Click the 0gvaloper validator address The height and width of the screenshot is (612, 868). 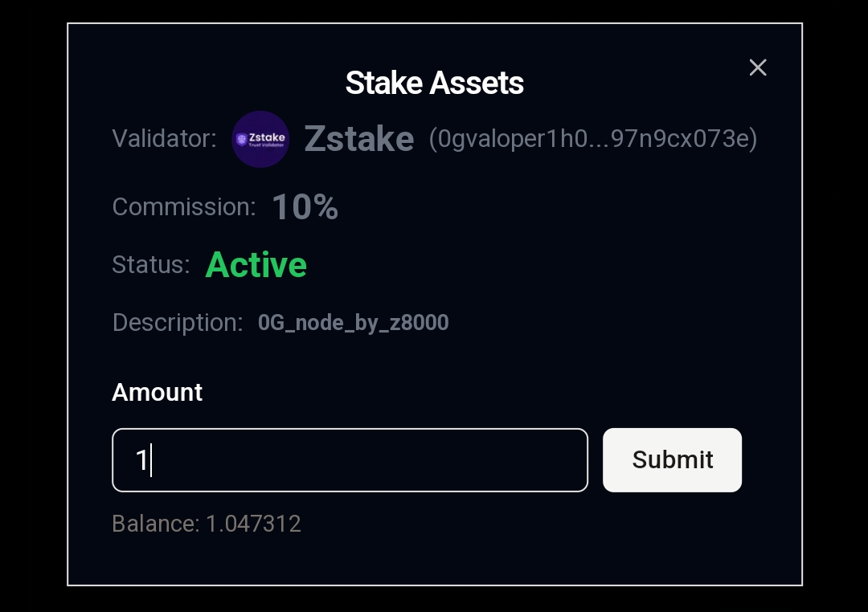pyautogui.click(x=593, y=138)
